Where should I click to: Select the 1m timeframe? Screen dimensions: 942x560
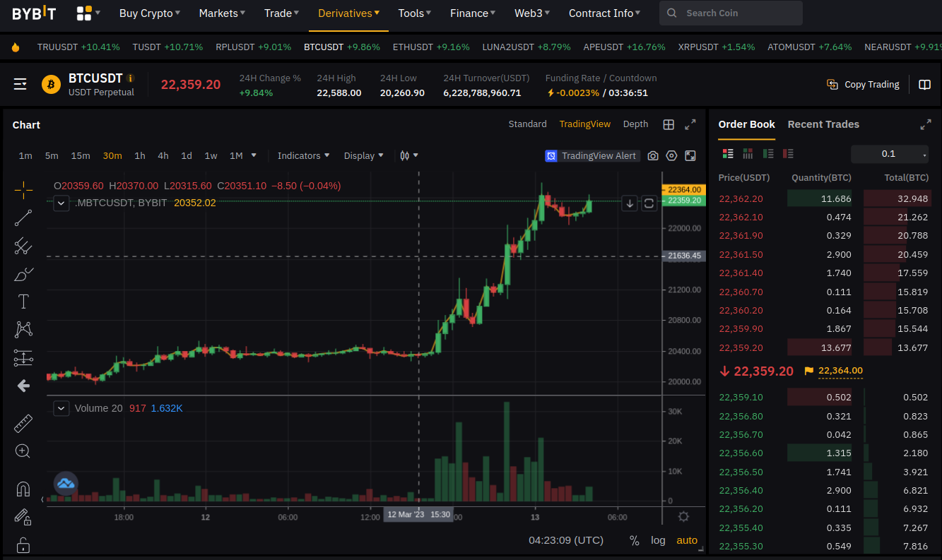25,155
